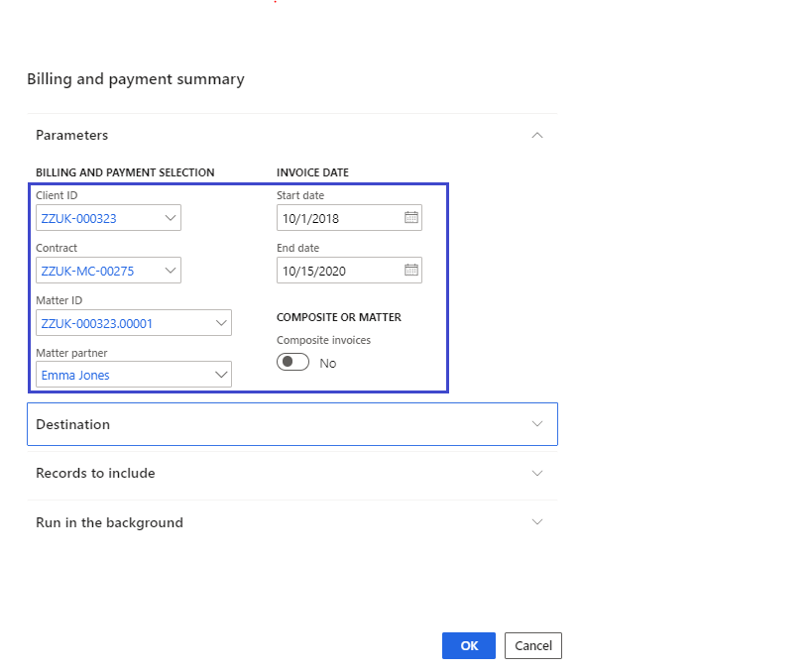Click the ZZUK-000323 Client ID value
812x670 pixels.
pyautogui.click(x=78, y=218)
